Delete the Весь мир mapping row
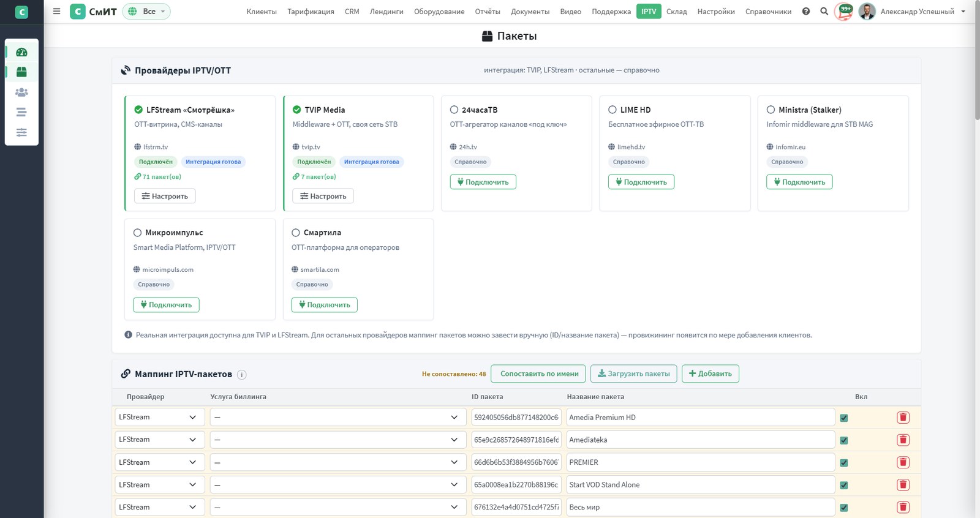980x518 pixels. click(x=903, y=507)
